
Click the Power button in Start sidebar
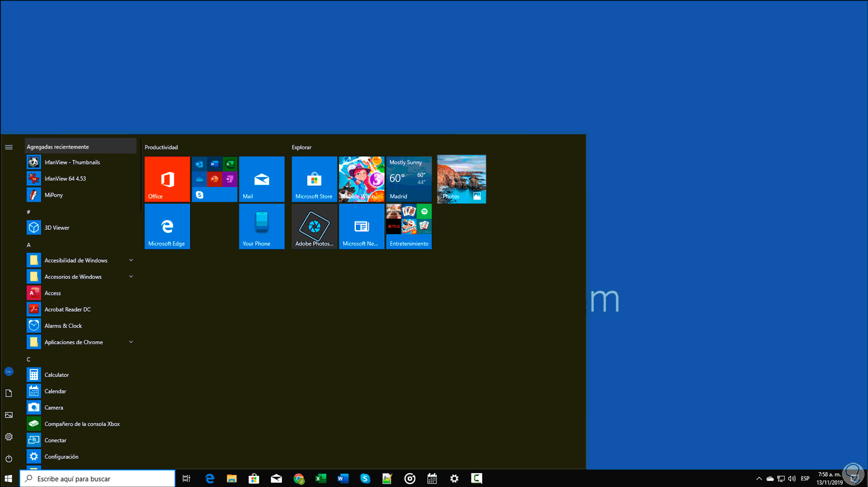9,459
